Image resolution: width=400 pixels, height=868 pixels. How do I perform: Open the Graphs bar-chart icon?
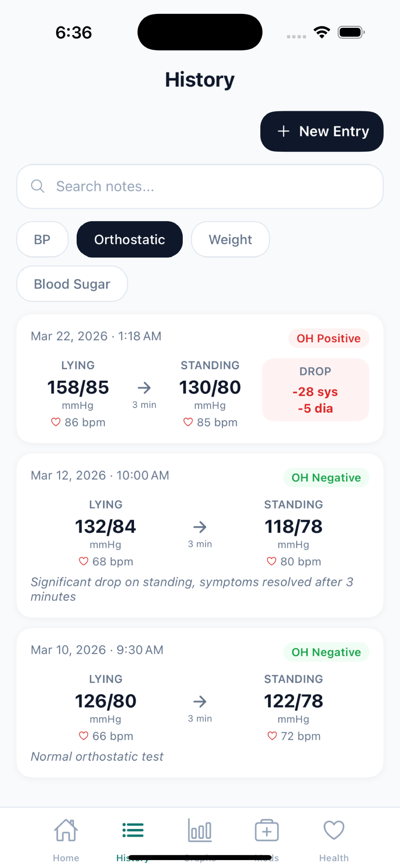pyautogui.click(x=200, y=830)
